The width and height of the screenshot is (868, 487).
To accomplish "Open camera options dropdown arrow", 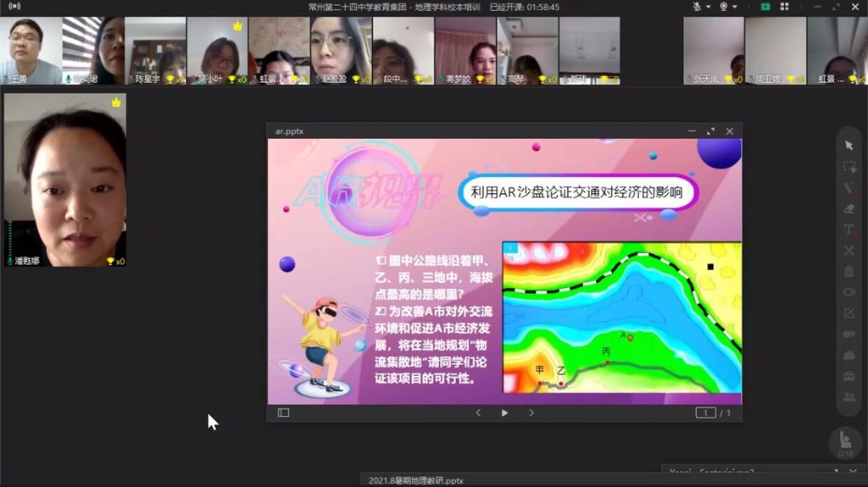I will tap(734, 6).
